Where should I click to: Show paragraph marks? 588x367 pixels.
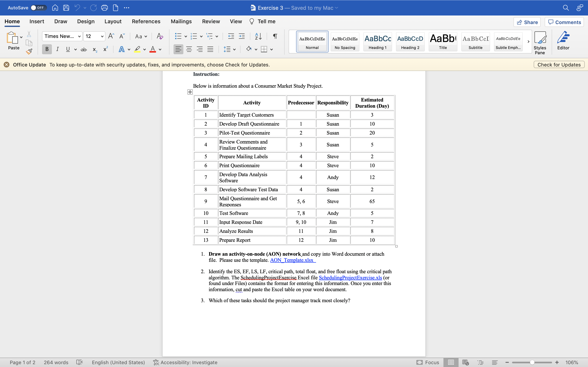(275, 36)
